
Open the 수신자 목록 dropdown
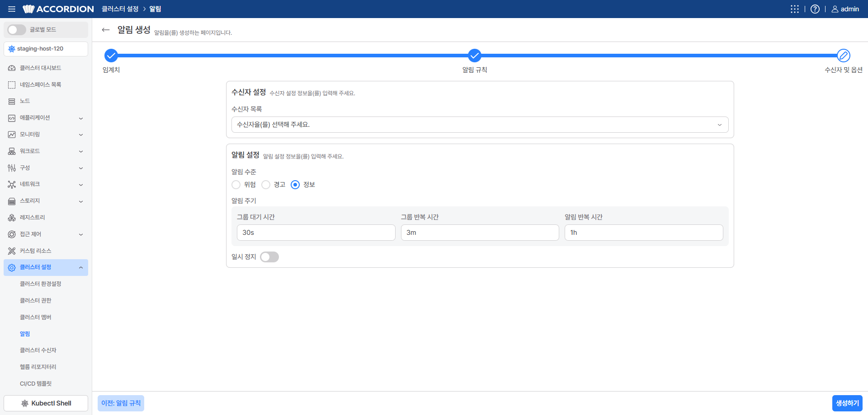click(480, 125)
